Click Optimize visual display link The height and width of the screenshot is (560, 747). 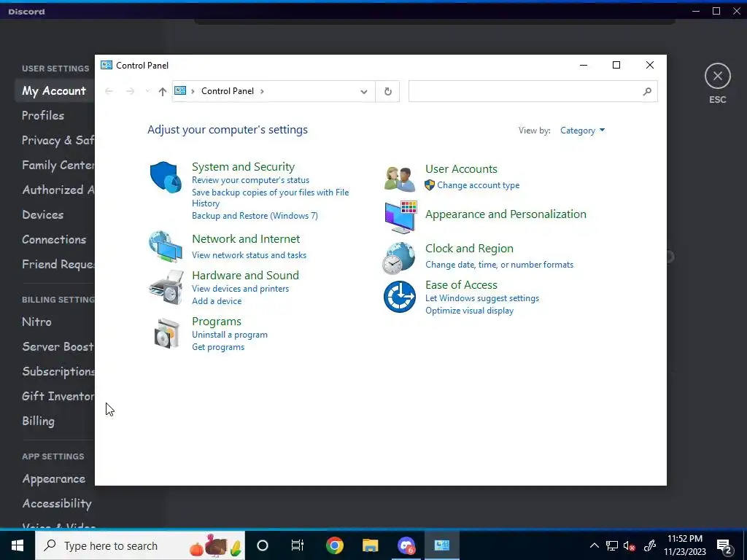(x=469, y=311)
